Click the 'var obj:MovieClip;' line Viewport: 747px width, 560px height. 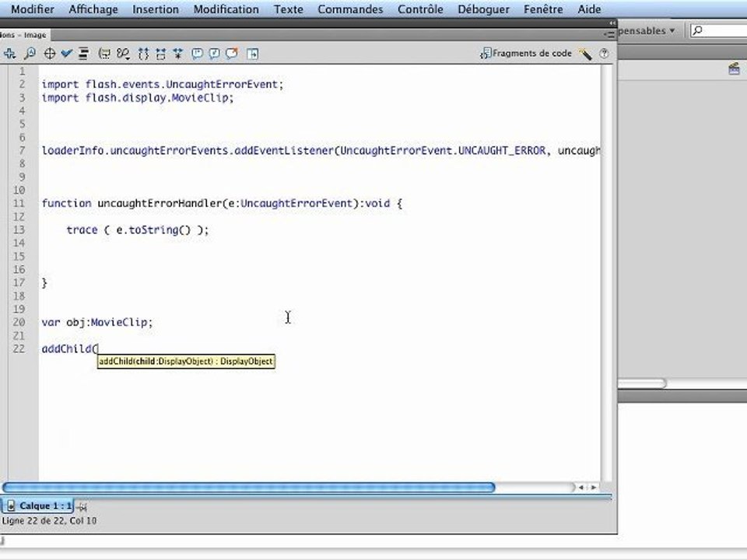(x=97, y=322)
